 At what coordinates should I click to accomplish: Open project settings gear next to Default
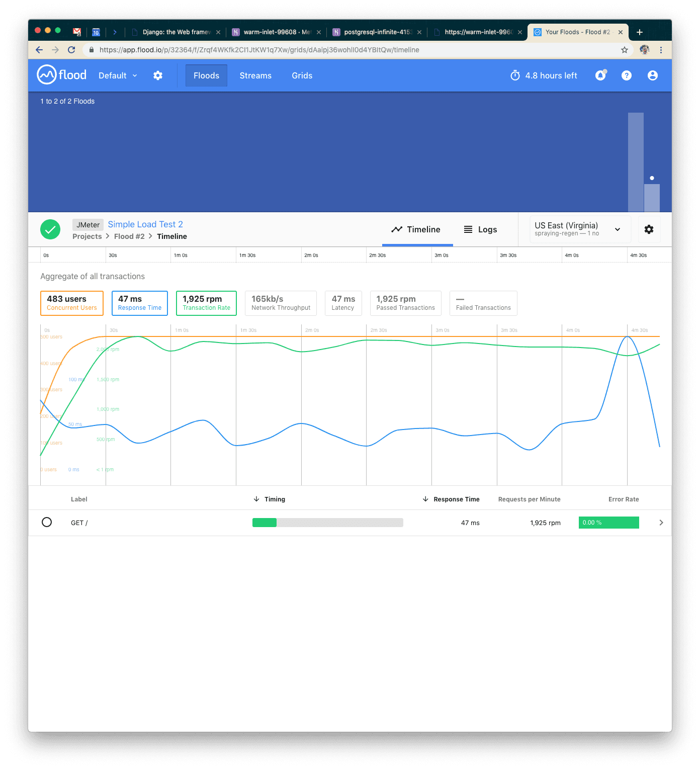coord(158,75)
